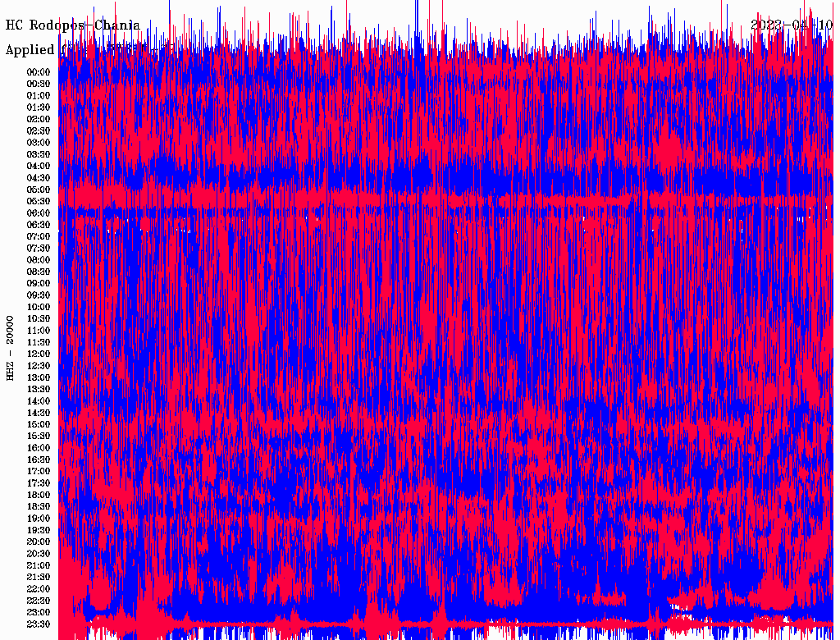This screenshot has height=640, width=840.
Task: Select the 20:30 time row label
Action: pyautogui.click(x=39, y=554)
